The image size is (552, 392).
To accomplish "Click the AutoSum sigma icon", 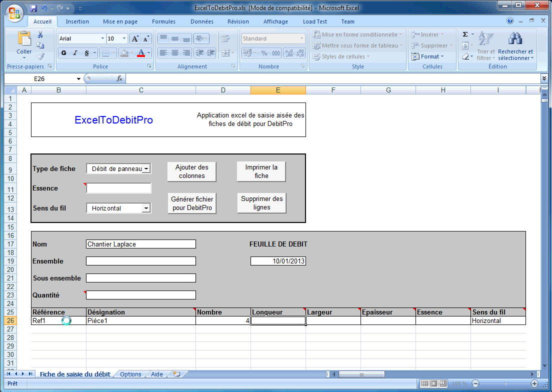I will coord(465,34).
